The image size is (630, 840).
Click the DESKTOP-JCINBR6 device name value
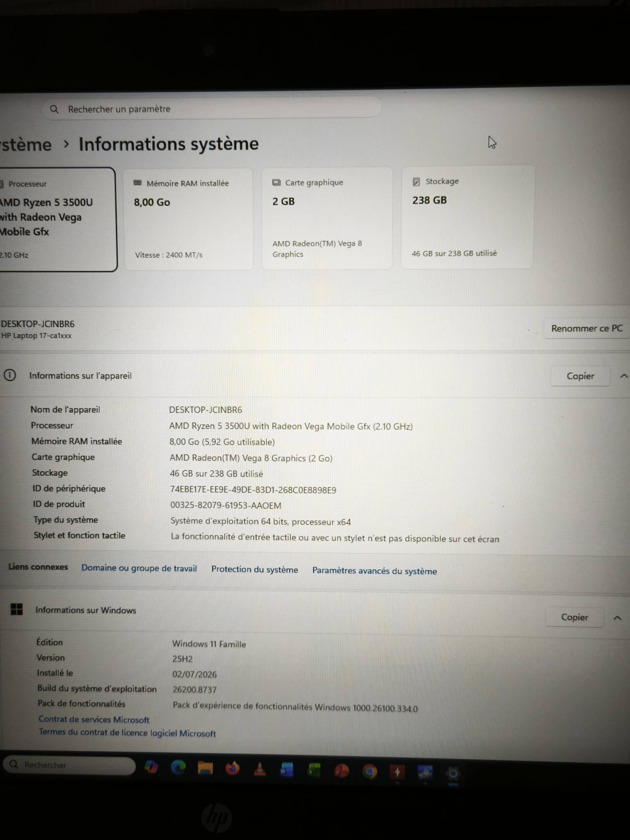tap(205, 410)
